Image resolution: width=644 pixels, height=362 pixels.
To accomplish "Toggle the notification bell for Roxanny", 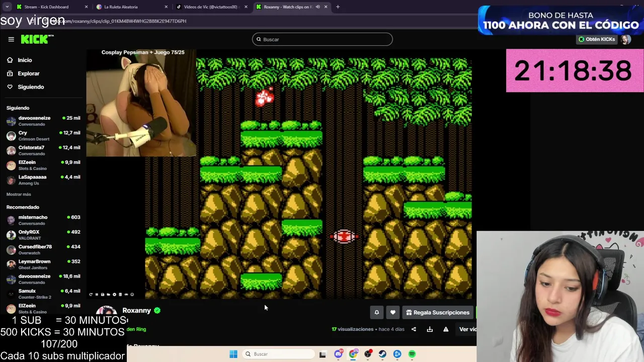I will pyautogui.click(x=376, y=312).
